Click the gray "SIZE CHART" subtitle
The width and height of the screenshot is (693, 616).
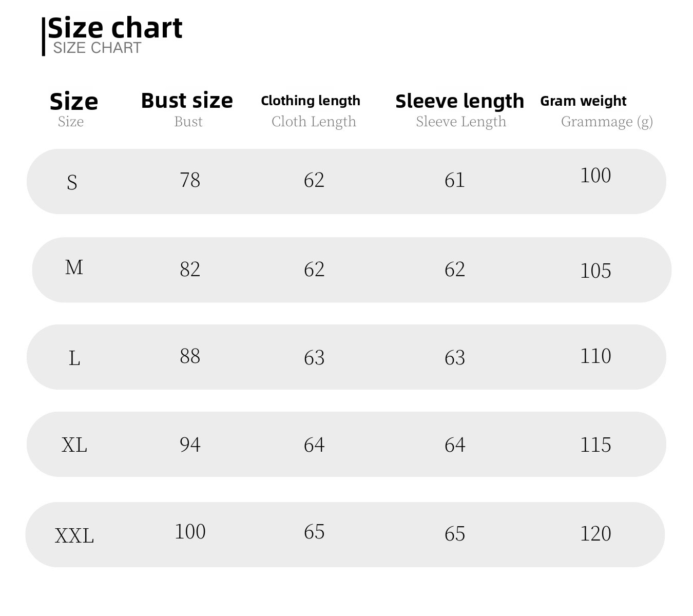click(97, 48)
